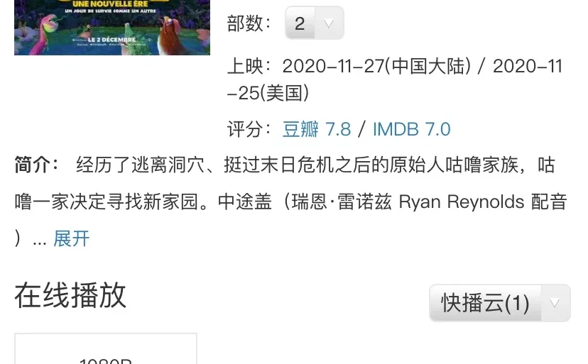Play the 1080P online source

pos(106,348)
